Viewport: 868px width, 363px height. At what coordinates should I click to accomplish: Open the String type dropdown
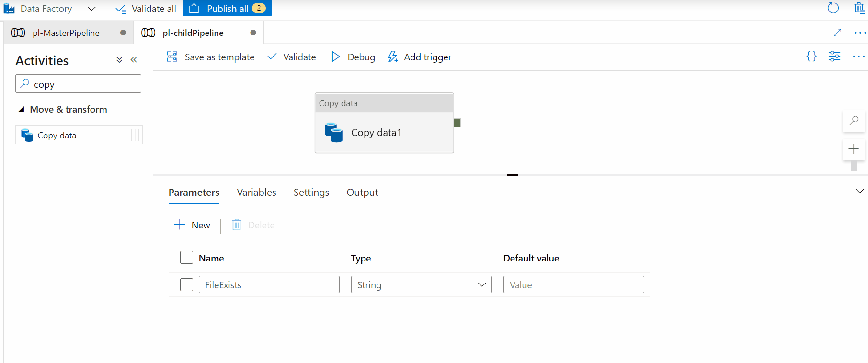422,284
